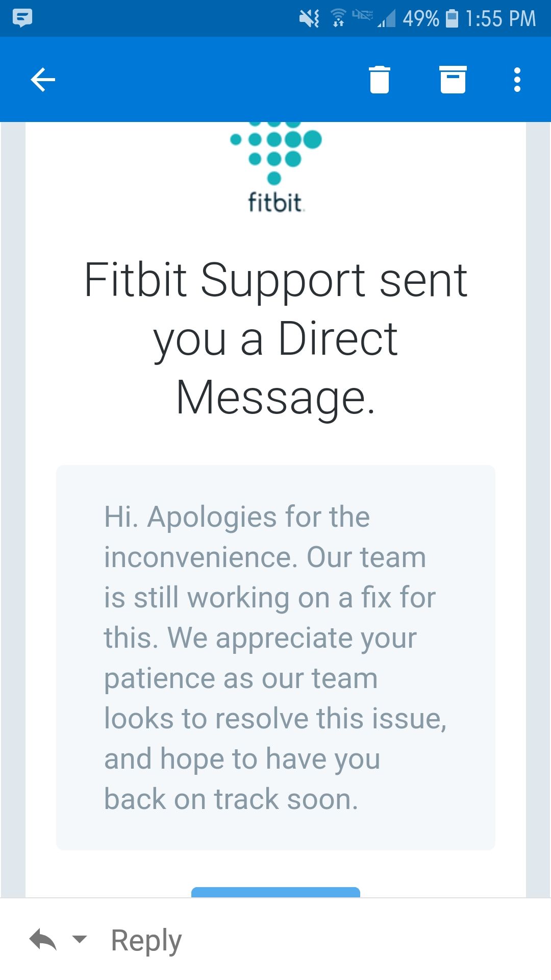Expand the reply options dropdown arrow
Image resolution: width=551 pixels, height=980 pixels.
(80, 938)
